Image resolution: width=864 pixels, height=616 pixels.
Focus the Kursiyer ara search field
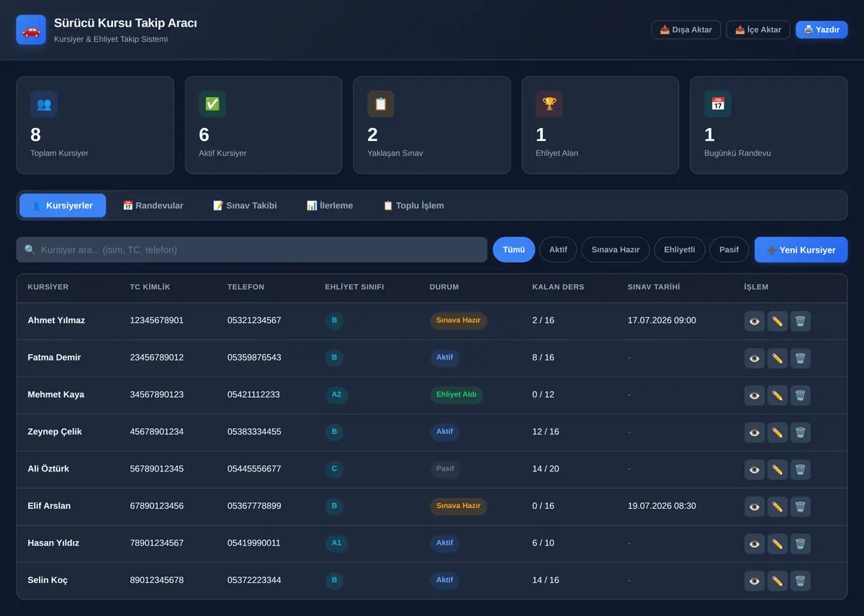(252, 250)
